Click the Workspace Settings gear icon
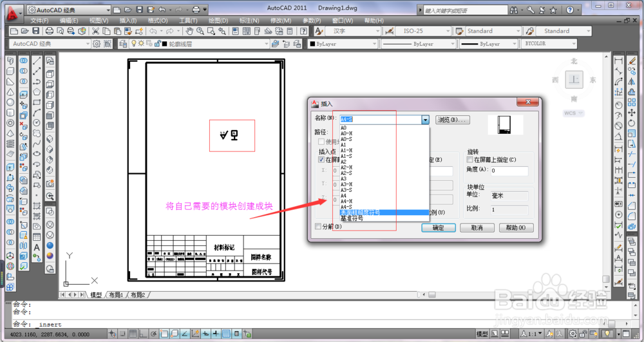Screen dimensions: 644x342 coord(97,44)
